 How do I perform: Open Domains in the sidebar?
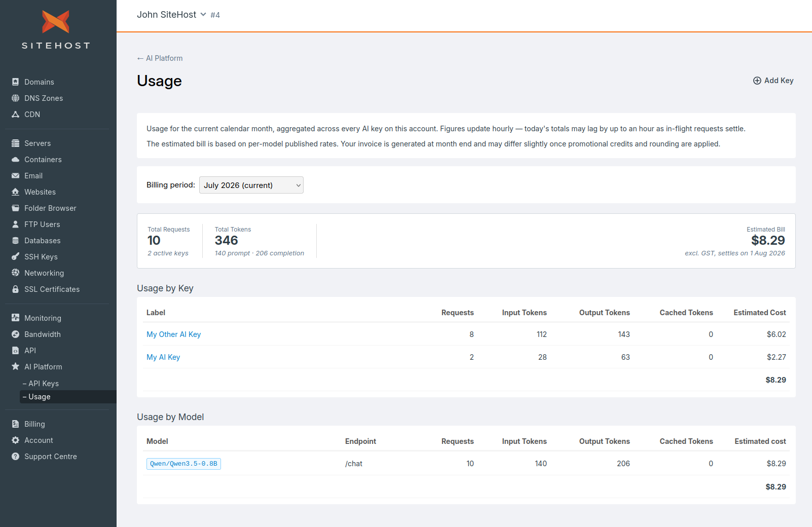tap(39, 82)
